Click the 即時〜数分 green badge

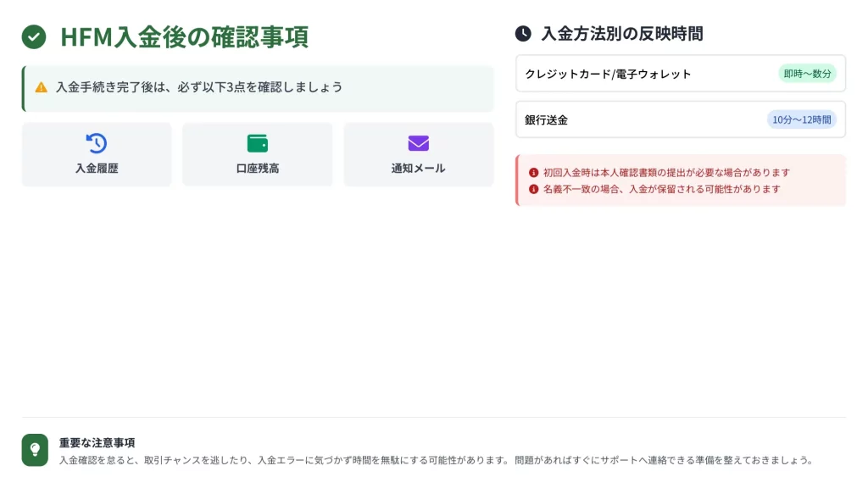(x=807, y=74)
